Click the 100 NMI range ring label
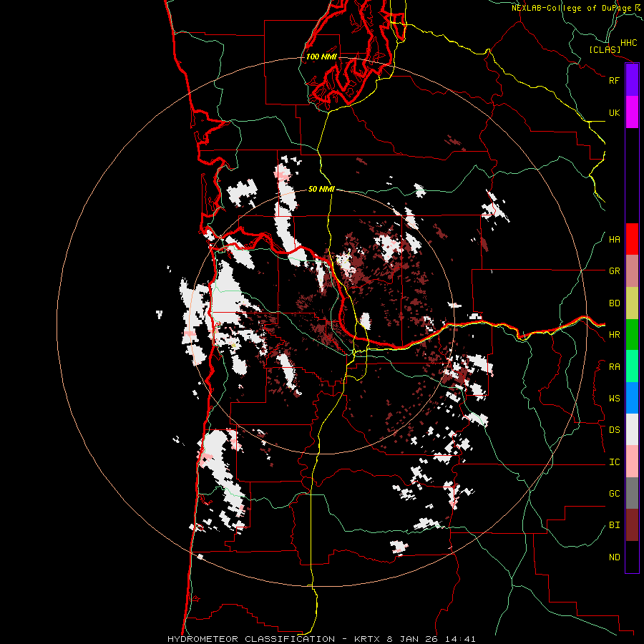The width and height of the screenshot is (644, 644). 321,57
